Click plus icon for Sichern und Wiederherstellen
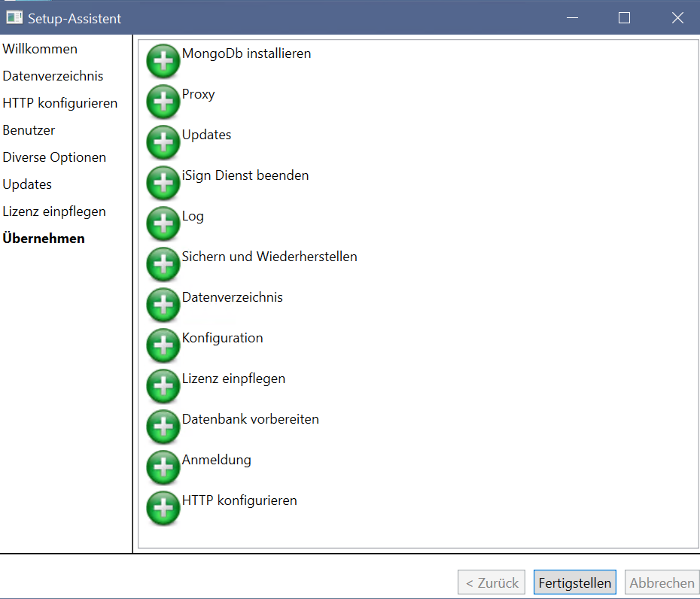 [x=163, y=264]
